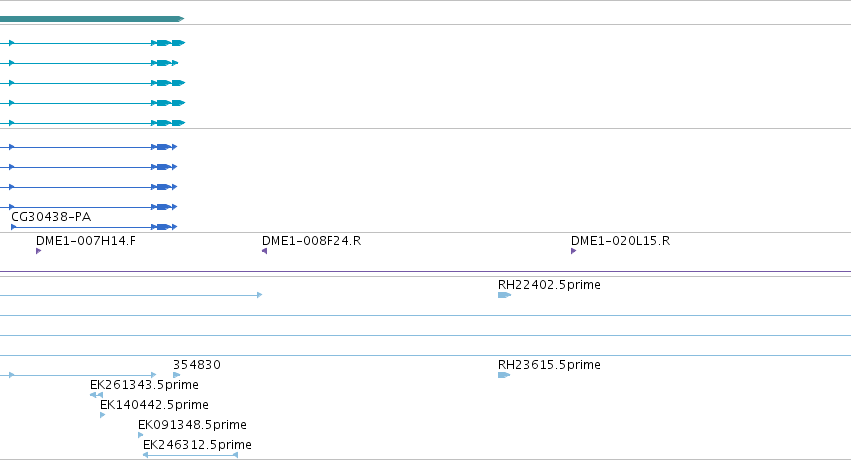Select the DME1-007H14.F purple arrow marker
Image resolution: width=851 pixels, height=460 pixels.
coord(39,251)
